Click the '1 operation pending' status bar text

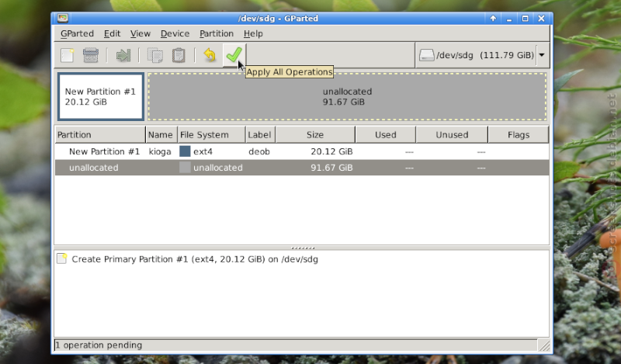99,345
